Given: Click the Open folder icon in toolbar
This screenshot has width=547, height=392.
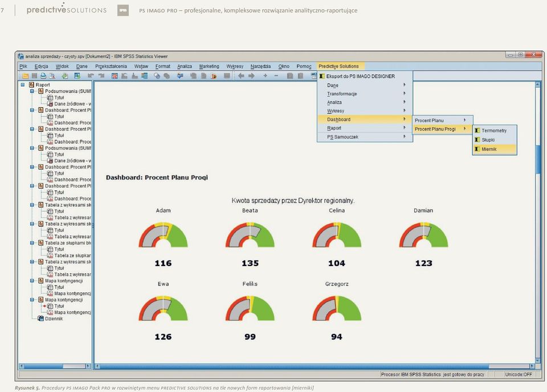Looking at the screenshot, I should (x=25, y=76).
